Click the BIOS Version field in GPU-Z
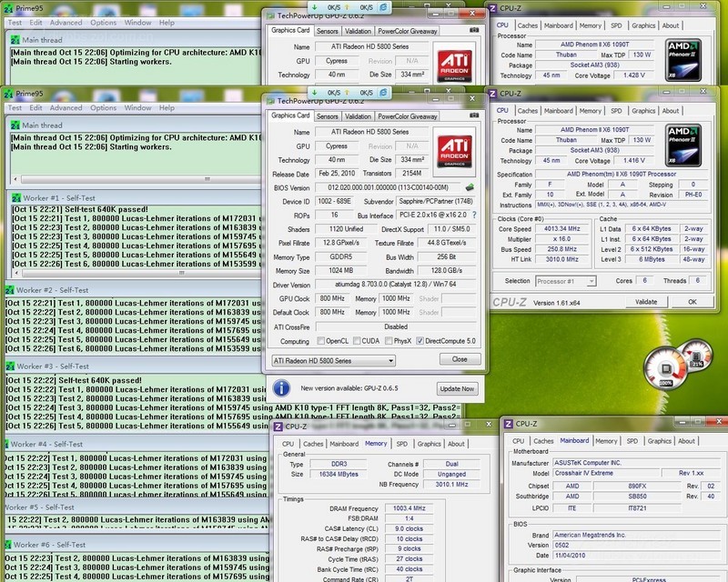The height and width of the screenshot is (582, 728). coord(389,187)
